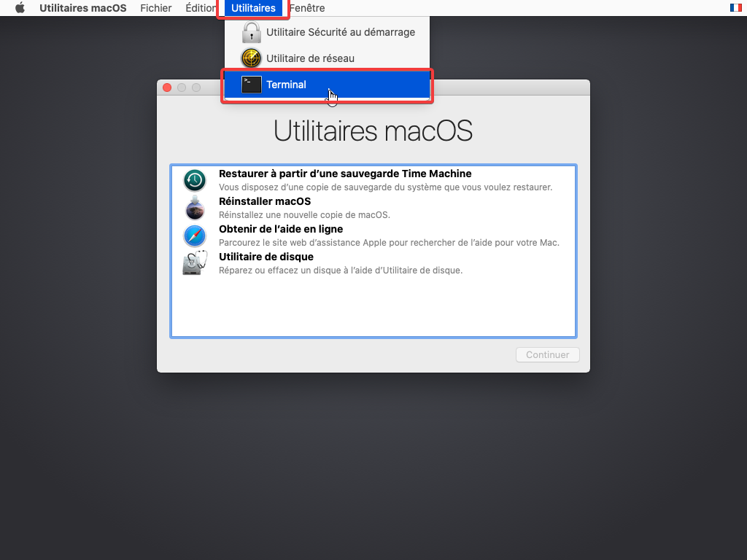Click the Réinstaller macOS installer icon

coord(194,208)
